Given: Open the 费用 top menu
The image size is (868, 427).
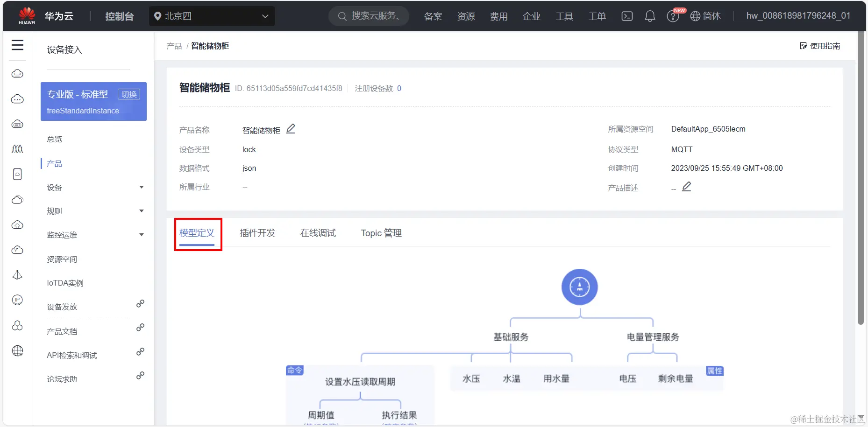Looking at the screenshot, I should [498, 16].
